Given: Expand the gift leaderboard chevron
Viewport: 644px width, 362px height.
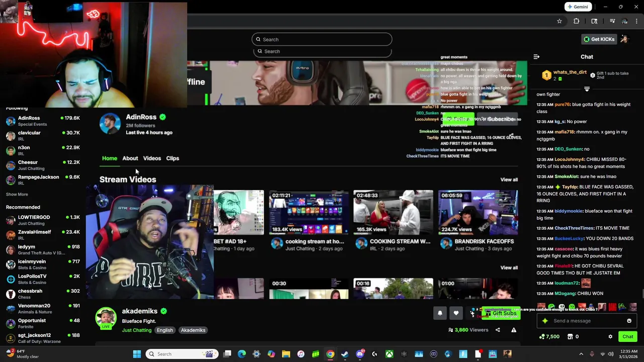Looking at the screenshot, I should point(587,88).
